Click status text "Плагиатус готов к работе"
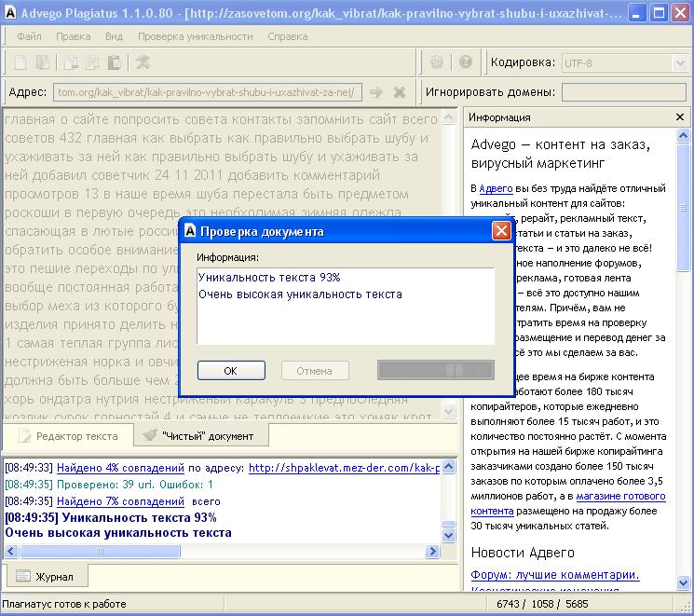This screenshot has width=694, height=616. point(64,604)
